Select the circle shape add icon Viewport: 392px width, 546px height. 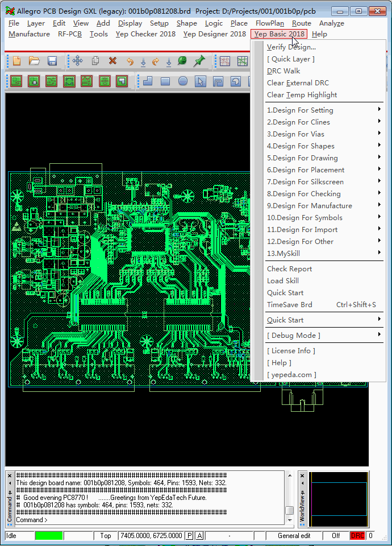tap(183, 81)
